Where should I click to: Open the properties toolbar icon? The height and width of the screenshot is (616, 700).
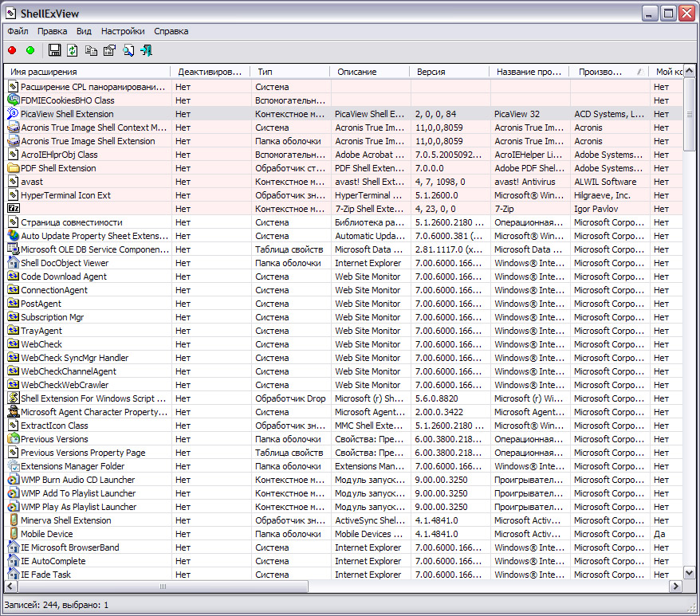(x=109, y=50)
